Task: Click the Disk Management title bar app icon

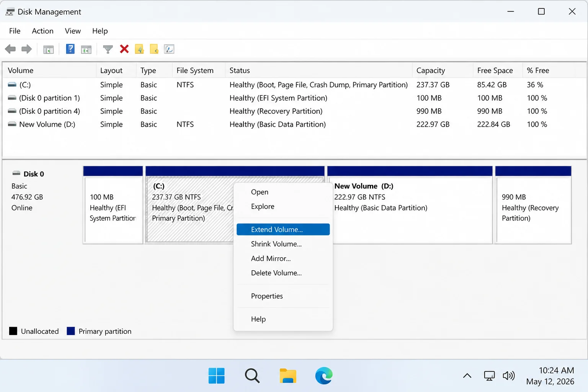Action: point(10,12)
